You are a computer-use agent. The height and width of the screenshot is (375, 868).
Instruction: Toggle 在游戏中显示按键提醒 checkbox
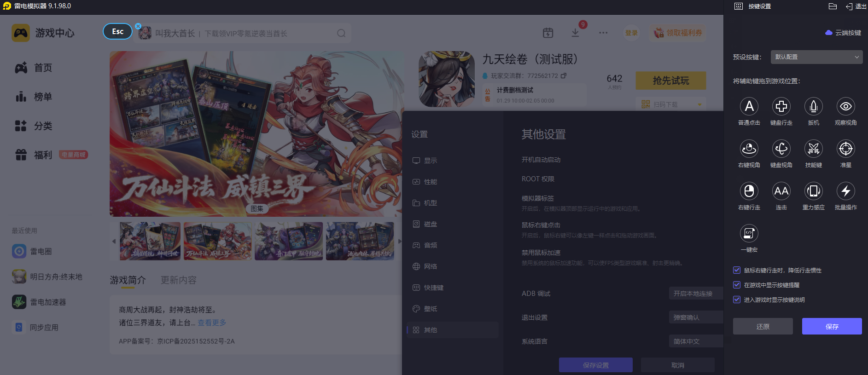737,285
